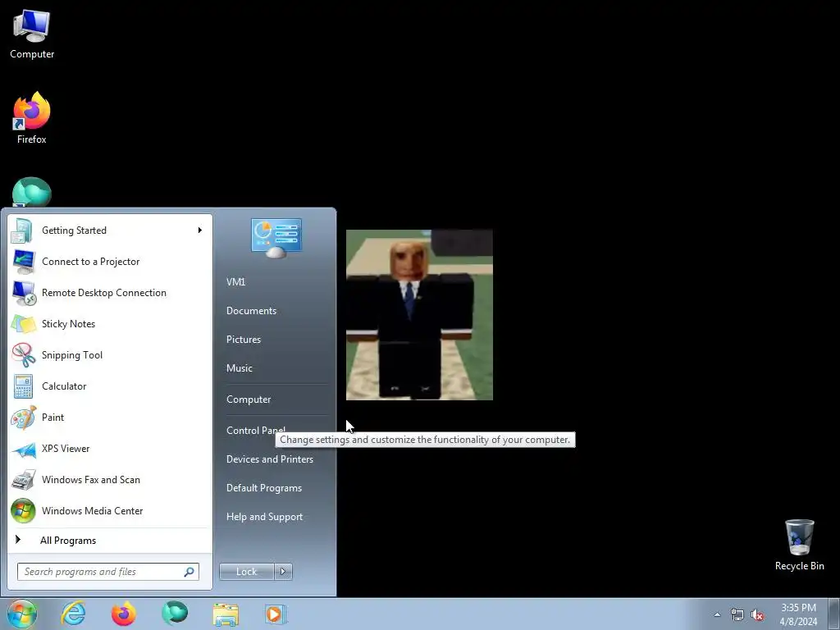
Task: Click the 'Snipping Tool' label text
Action: (72, 354)
